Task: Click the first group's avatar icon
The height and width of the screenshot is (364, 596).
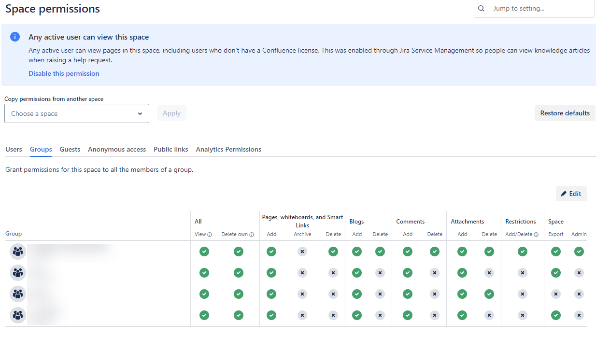Action: [x=18, y=252]
